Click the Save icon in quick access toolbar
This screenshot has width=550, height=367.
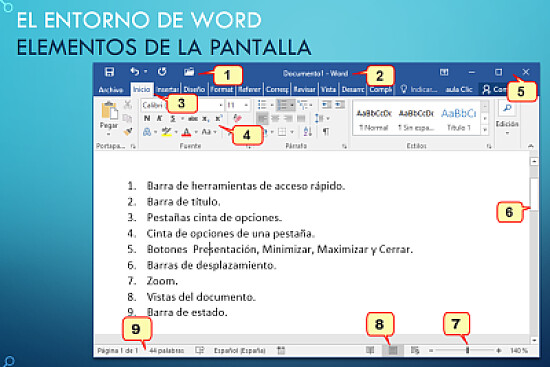point(109,72)
